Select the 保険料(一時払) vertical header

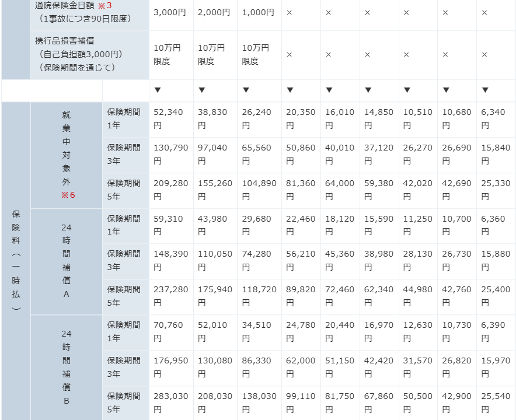16,261
